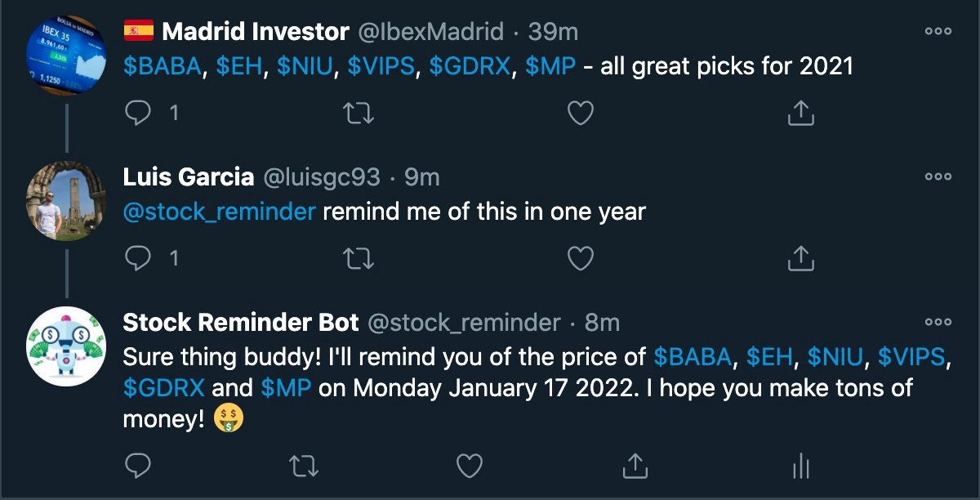The width and height of the screenshot is (980, 500).
Task: Open more options on Madrid Investor's tweet
Action: pos(939,29)
